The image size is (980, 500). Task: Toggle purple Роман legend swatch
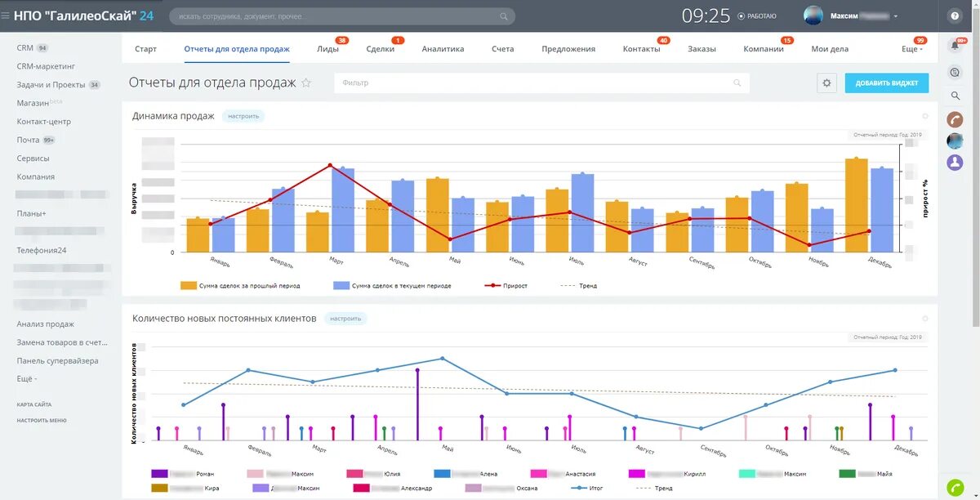[x=159, y=474]
